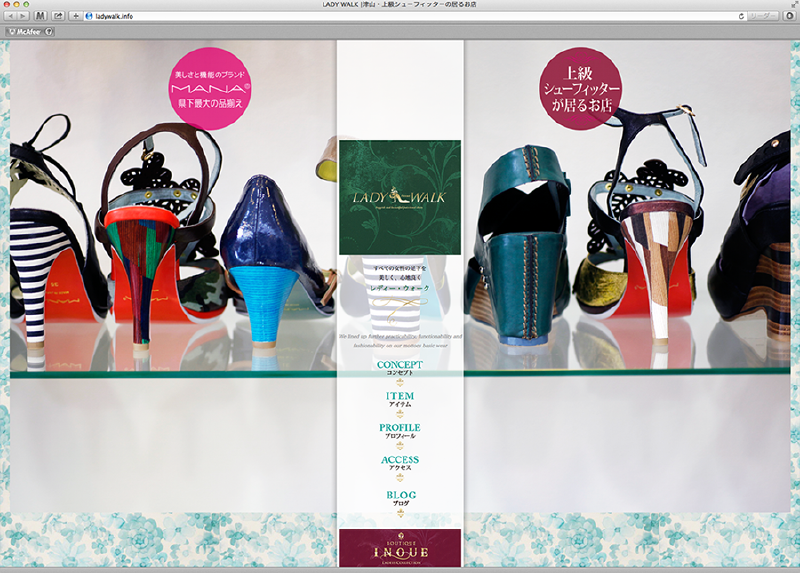
Task: Click the downloads button at toolbar right
Action: (x=790, y=17)
